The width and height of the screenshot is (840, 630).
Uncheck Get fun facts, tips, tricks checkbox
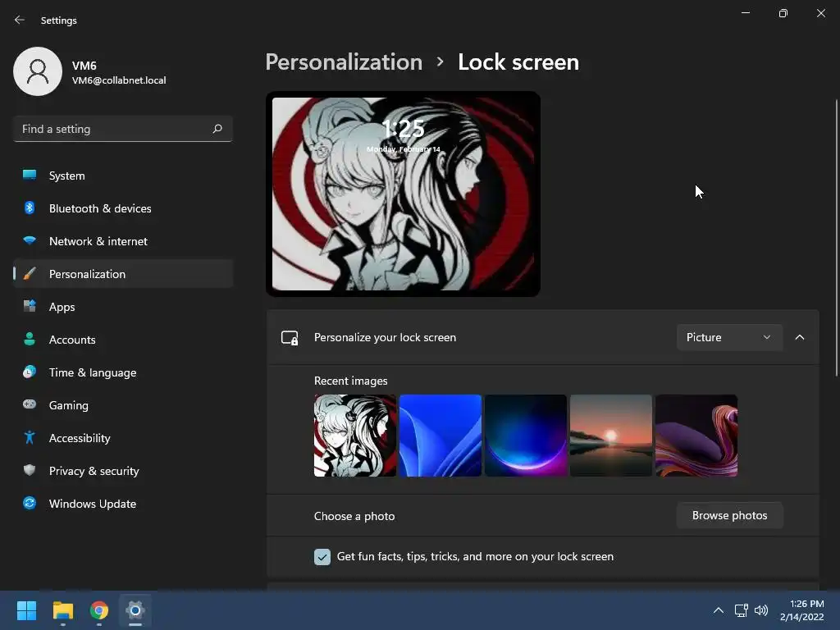322,557
